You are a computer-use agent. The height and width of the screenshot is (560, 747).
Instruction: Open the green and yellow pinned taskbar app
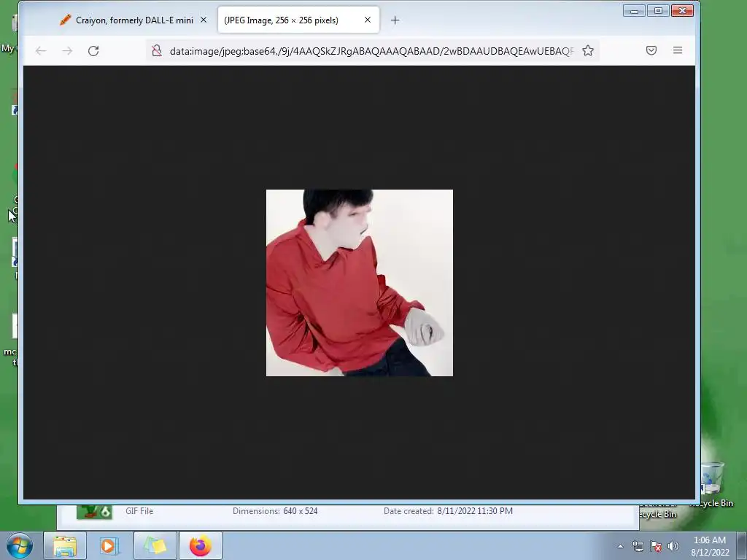[155, 545]
